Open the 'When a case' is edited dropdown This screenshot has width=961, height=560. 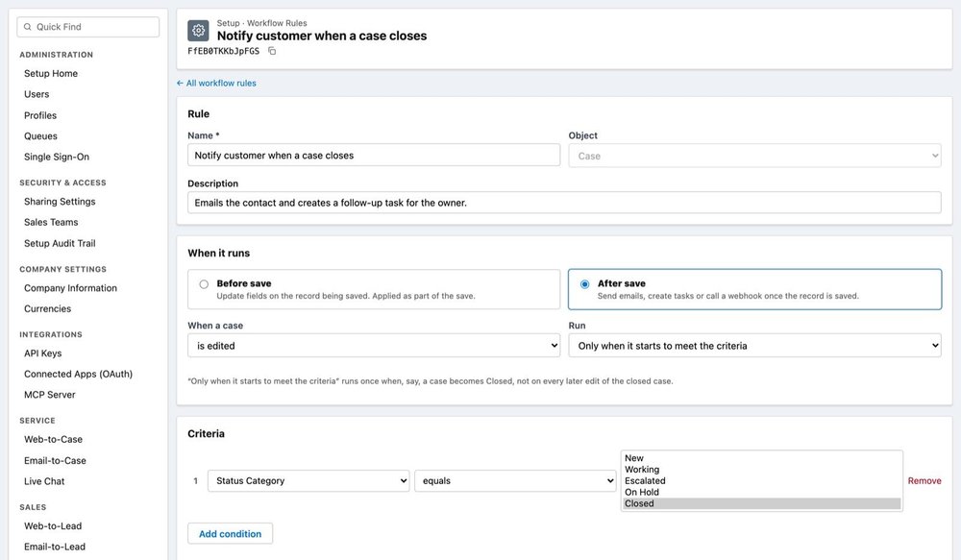(374, 346)
